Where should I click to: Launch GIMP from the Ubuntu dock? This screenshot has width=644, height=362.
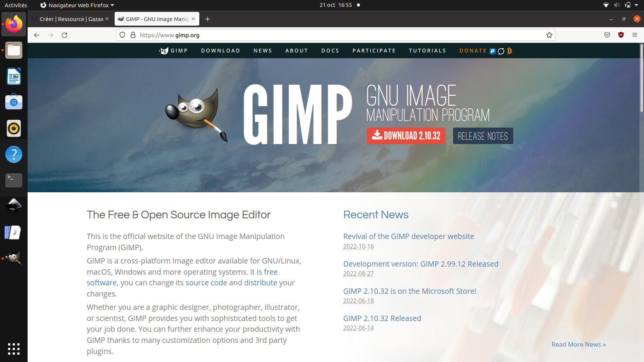[14, 258]
